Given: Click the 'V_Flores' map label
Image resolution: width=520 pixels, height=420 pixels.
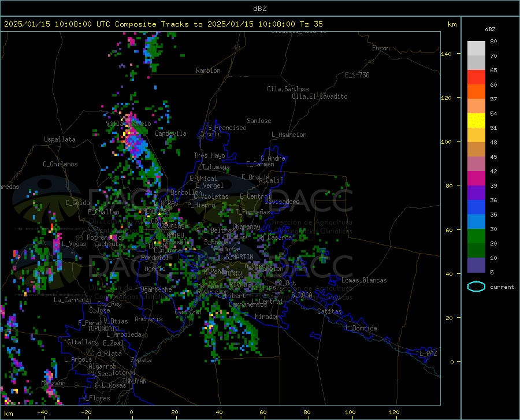Looking at the screenshot, I should (x=96, y=398).
